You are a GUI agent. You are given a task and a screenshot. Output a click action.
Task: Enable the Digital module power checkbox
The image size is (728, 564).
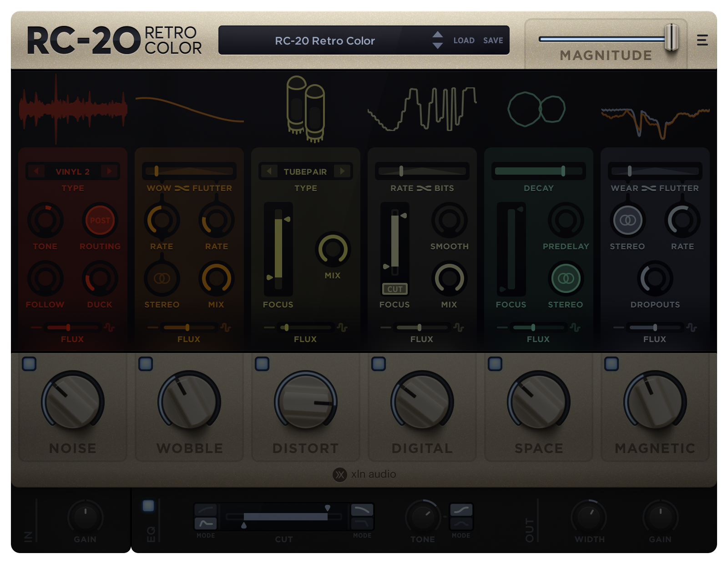(x=379, y=364)
